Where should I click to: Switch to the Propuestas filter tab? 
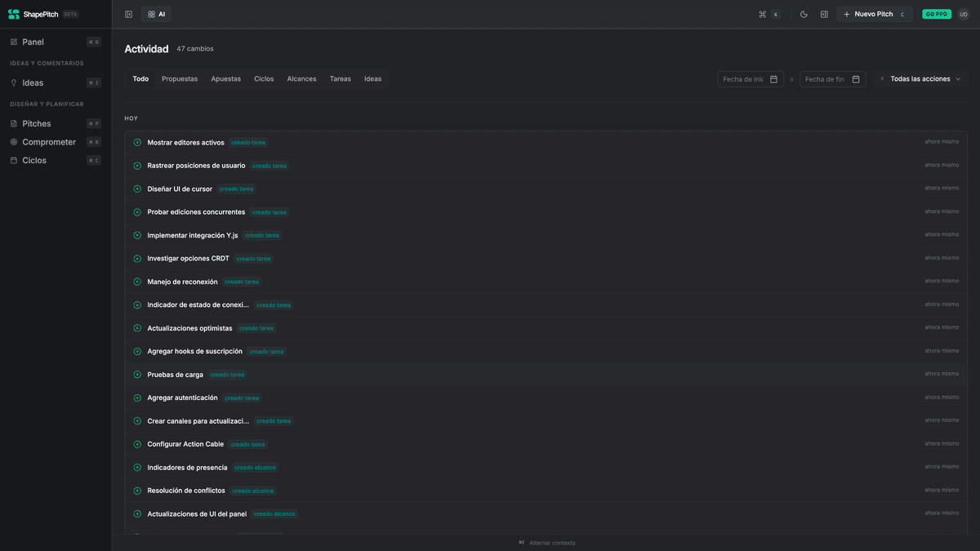[x=180, y=78]
